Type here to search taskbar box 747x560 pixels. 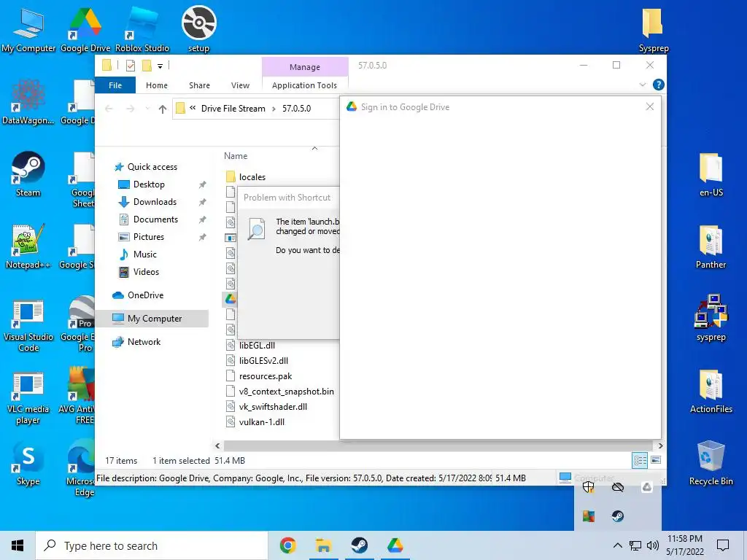[x=152, y=545]
